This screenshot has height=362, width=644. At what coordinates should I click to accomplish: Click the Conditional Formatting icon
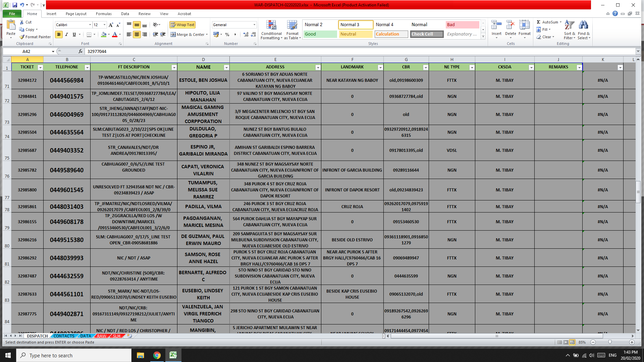point(271,25)
